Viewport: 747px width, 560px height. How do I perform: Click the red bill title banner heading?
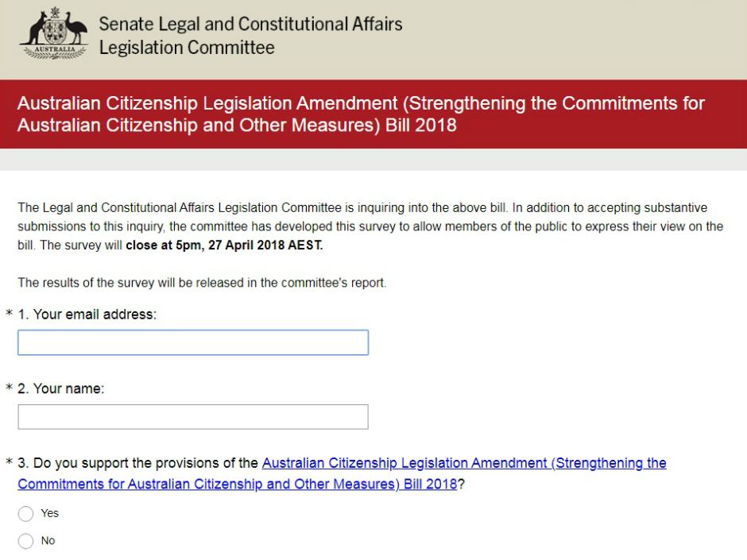point(361,114)
